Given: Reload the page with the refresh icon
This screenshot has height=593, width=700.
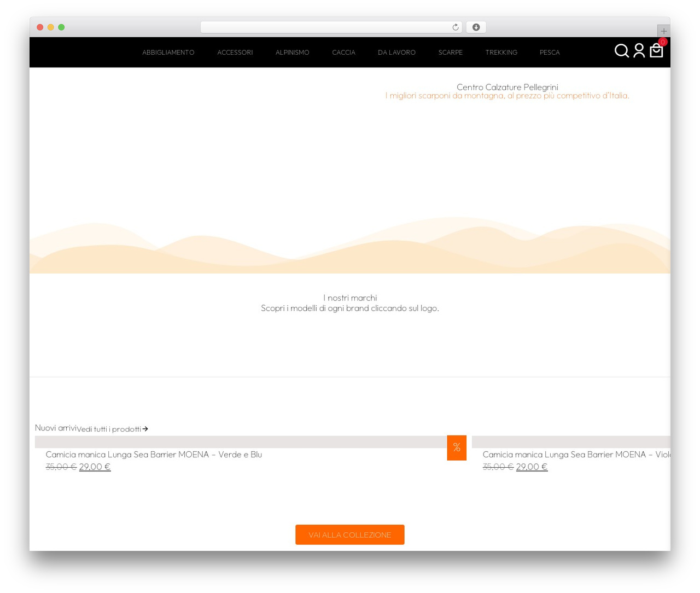Looking at the screenshot, I should 456,27.
